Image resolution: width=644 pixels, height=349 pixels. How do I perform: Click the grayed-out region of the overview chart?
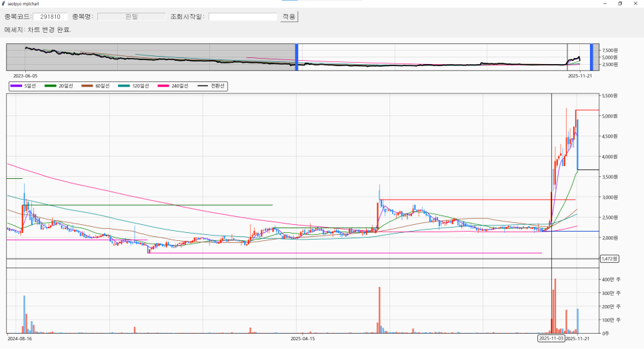tap(151, 57)
